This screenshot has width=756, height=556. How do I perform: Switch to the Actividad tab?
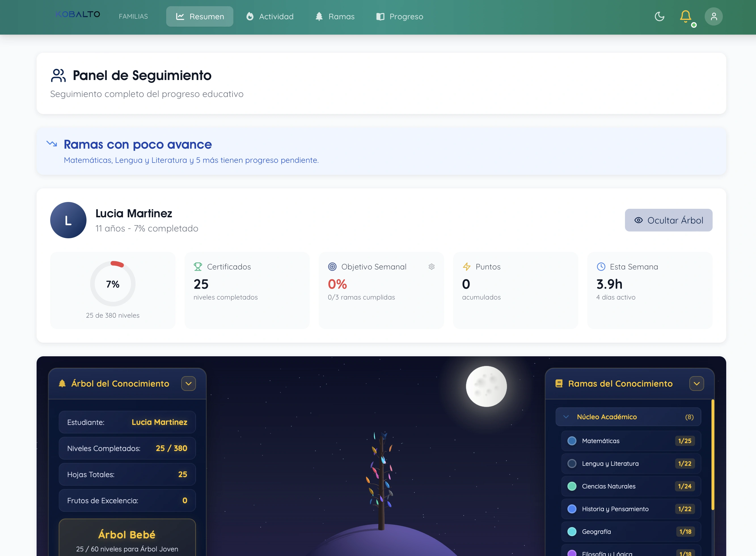pyautogui.click(x=270, y=16)
